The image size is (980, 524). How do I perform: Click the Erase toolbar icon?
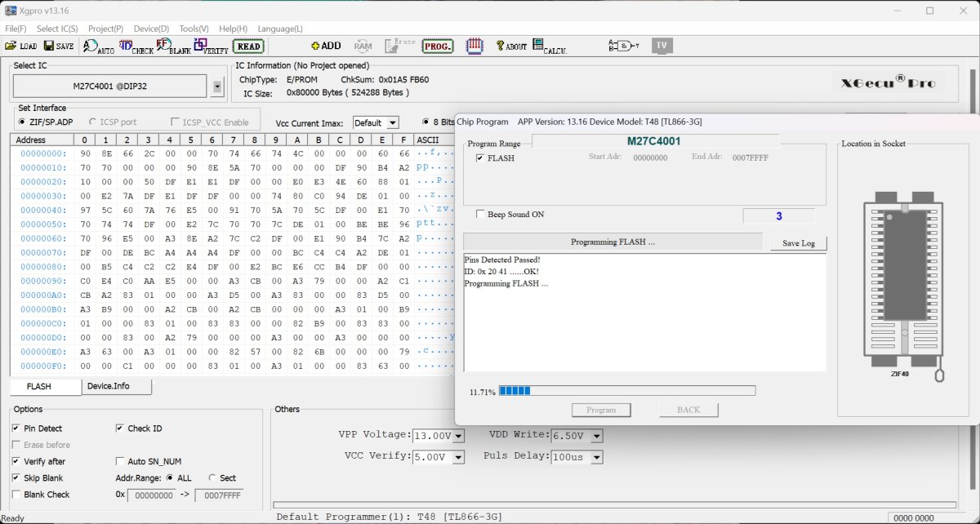(x=400, y=47)
